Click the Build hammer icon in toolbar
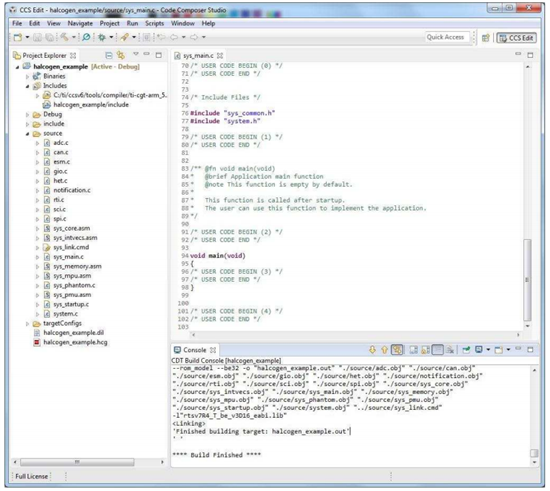This screenshot has height=491, width=550. pos(64,37)
